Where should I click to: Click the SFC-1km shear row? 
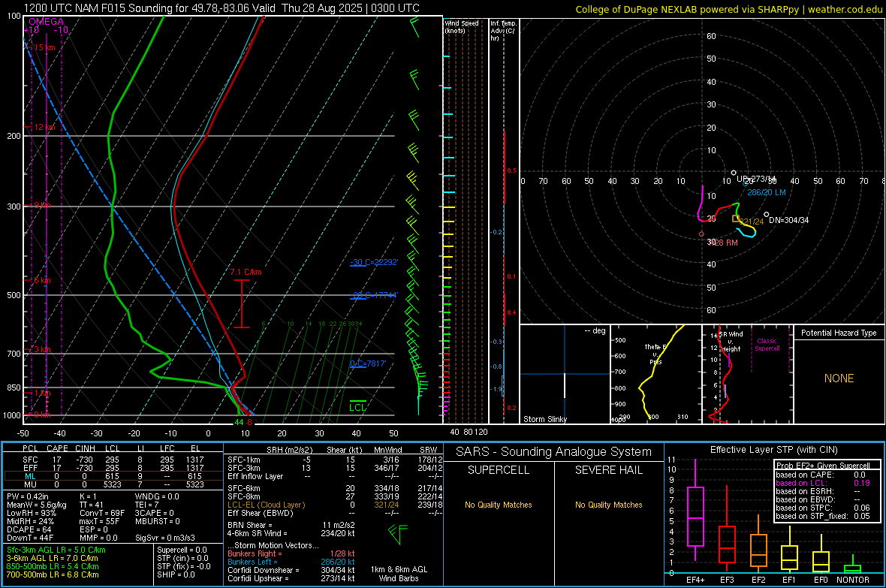click(x=335, y=460)
